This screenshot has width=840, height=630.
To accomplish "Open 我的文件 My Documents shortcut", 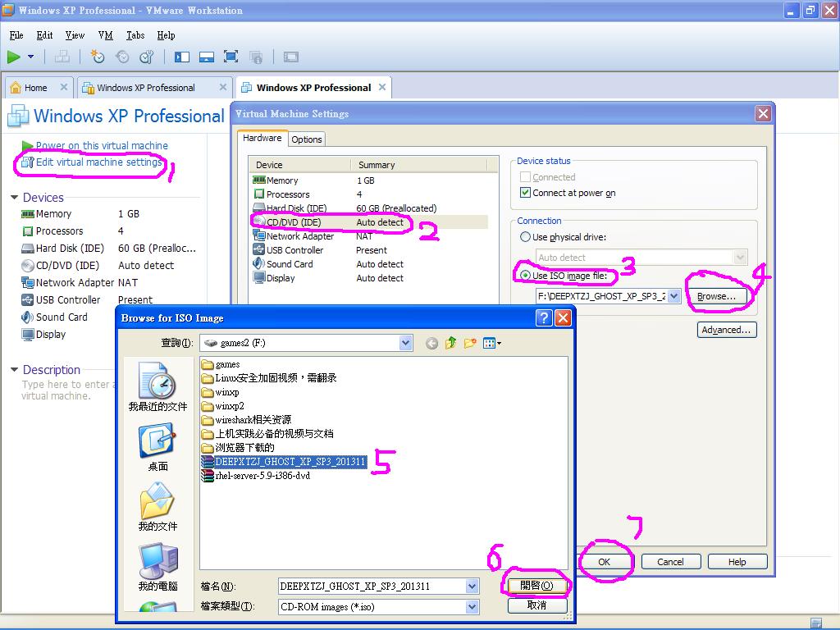I will [x=157, y=507].
